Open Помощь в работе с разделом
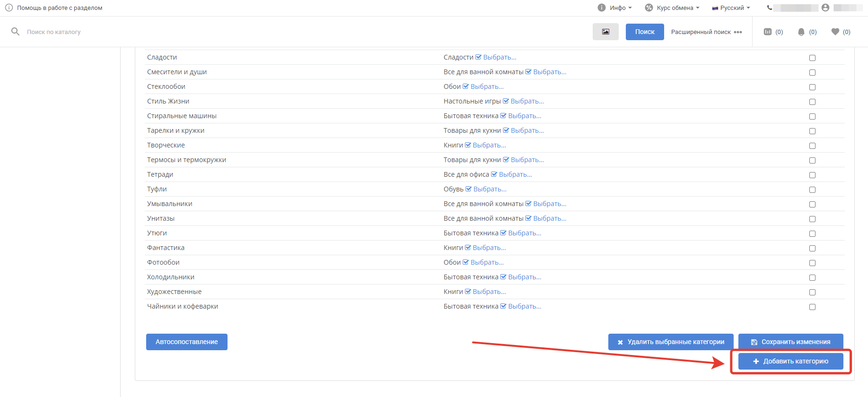This screenshot has width=868, height=397. [x=60, y=8]
